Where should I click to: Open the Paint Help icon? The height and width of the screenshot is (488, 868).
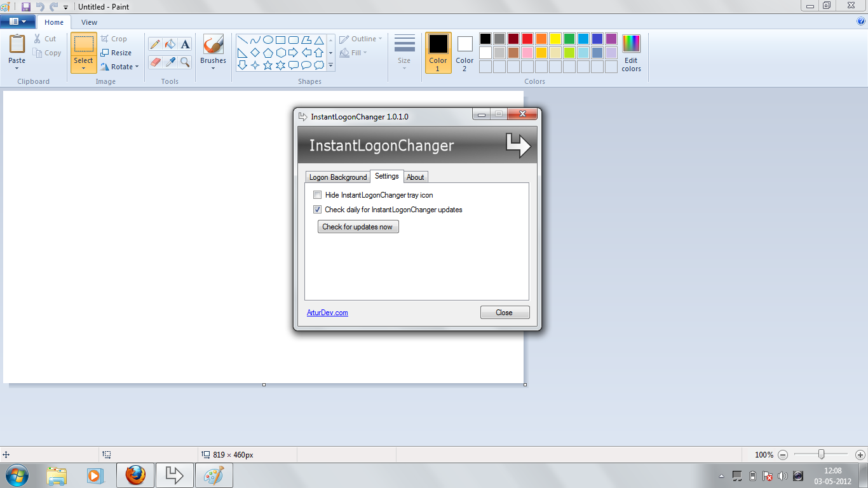tap(861, 21)
